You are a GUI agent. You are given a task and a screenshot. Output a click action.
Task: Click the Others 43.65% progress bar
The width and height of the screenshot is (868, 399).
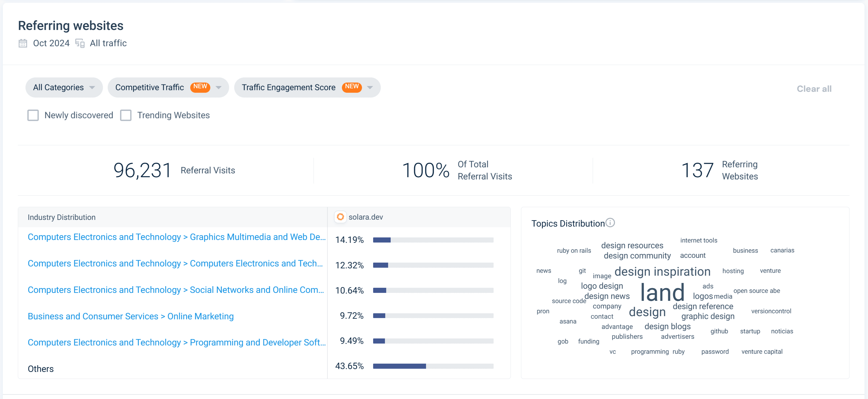click(x=433, y=366)
